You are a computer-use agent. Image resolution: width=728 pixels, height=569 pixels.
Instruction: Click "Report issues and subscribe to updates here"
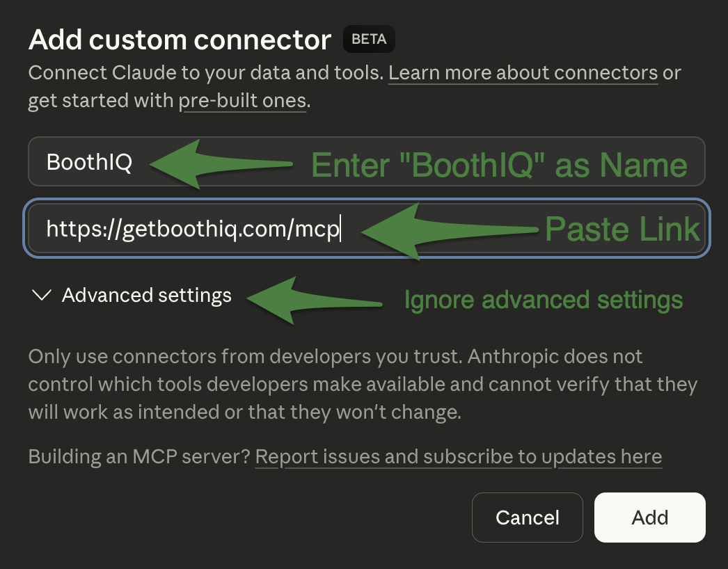[459, 456]
